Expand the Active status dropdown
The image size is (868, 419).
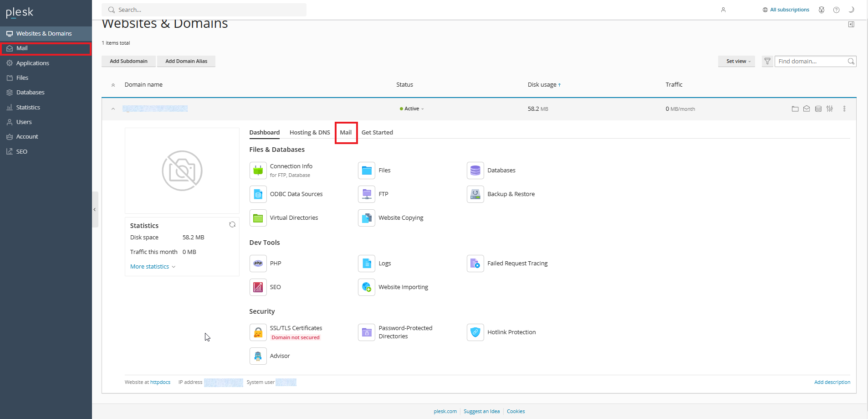pyautogui.click(x=412, y=109)
